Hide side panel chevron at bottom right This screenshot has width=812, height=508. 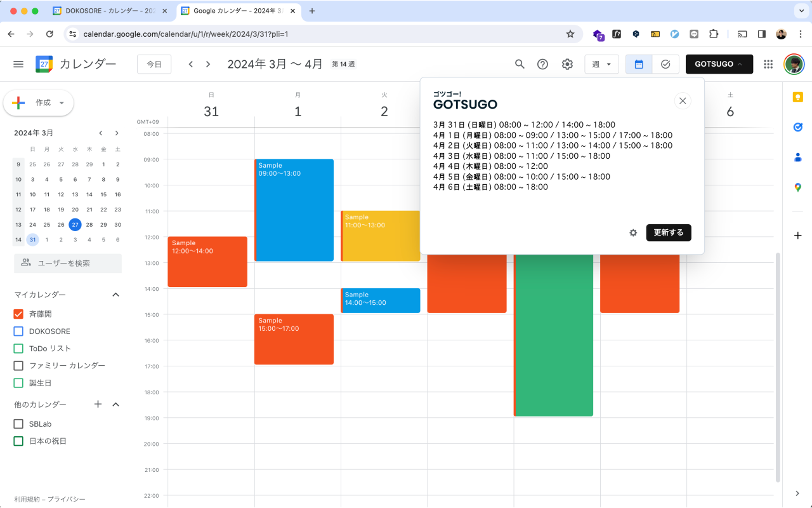pyautogui.click(x=798, y=493)
